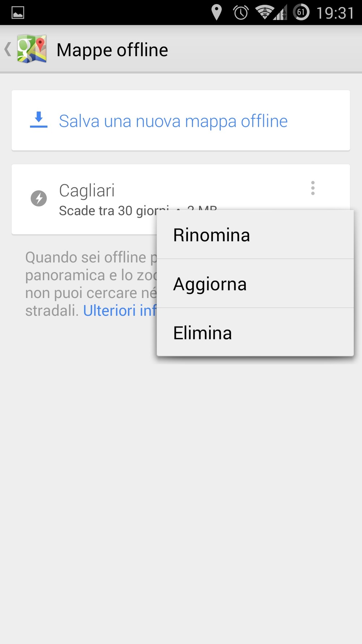Open the "Ulteriori inf" link
The width and height of the screenshot is (362, 644).
[x=119, y=310]
